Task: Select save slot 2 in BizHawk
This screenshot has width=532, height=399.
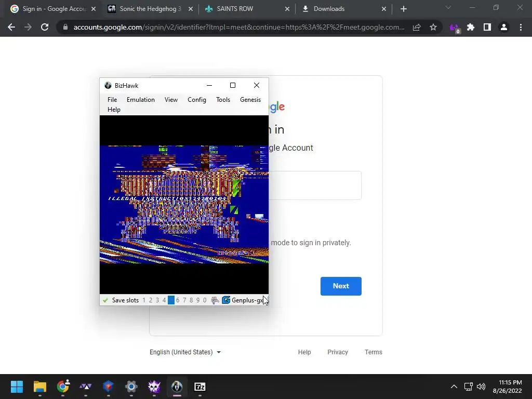Action: (x=151, y=300)
